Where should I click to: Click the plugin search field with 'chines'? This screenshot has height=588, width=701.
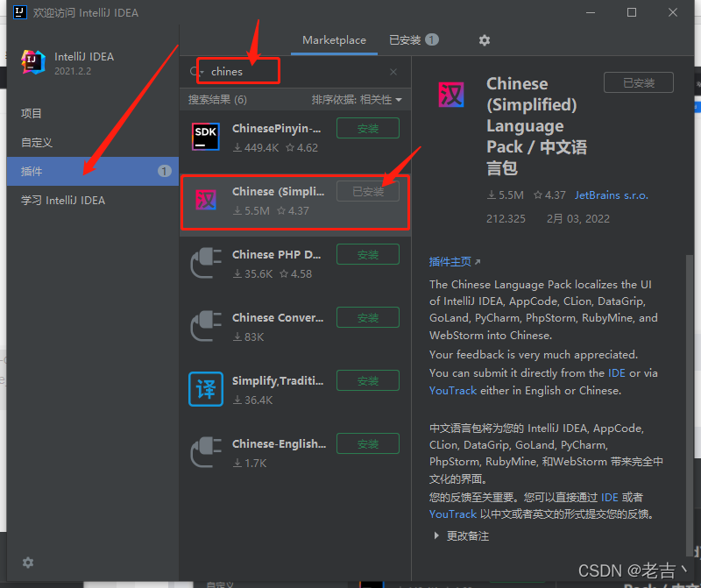pyautogui.click(x=295, y=72)
